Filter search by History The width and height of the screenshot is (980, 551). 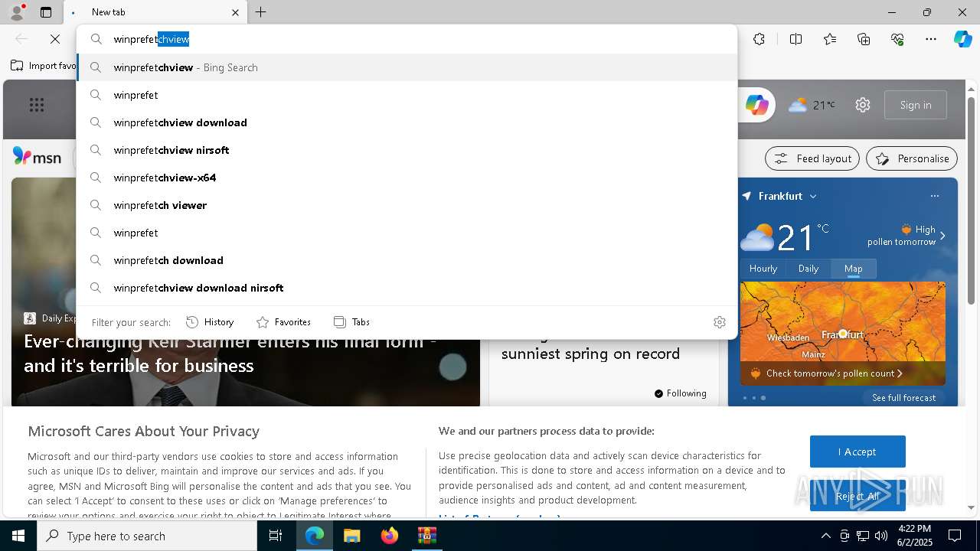point(210,322)
